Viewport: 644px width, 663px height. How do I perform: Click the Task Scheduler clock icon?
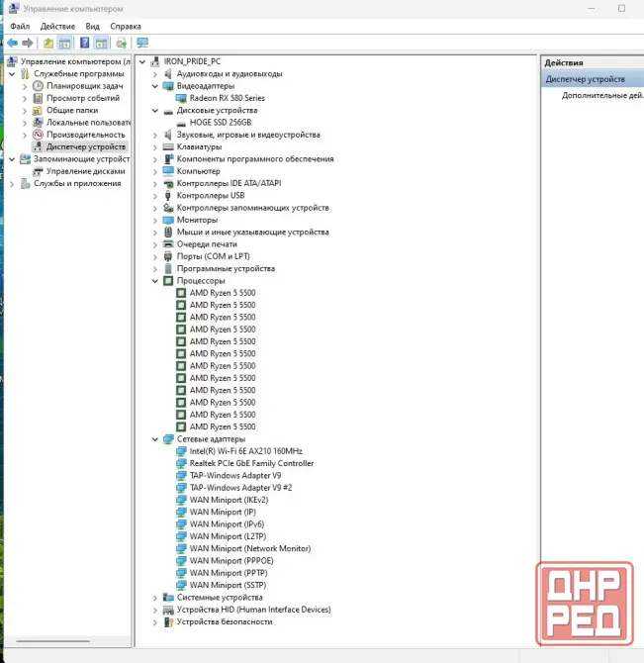38,86
